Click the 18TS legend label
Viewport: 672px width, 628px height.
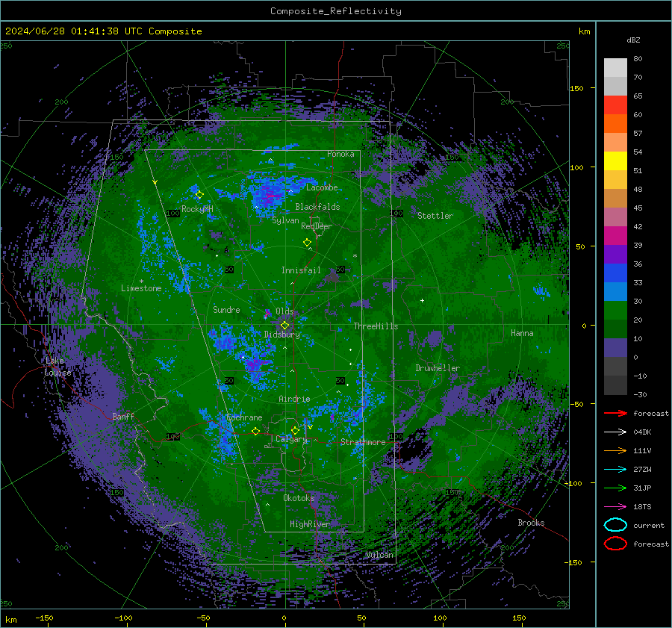point(642,507)
